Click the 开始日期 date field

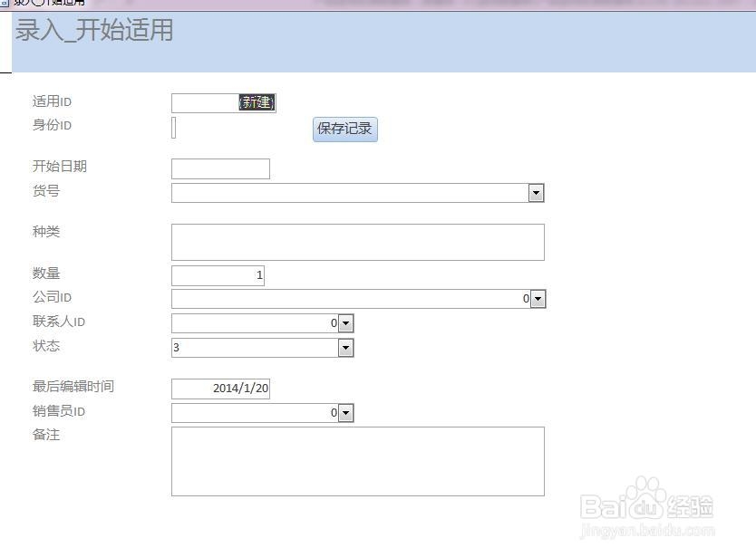tap(220, 168)
